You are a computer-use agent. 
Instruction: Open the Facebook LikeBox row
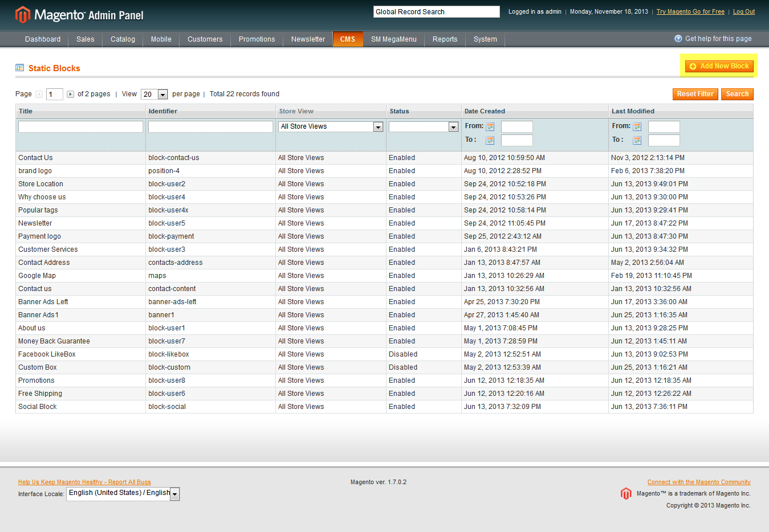click(384, 354)
